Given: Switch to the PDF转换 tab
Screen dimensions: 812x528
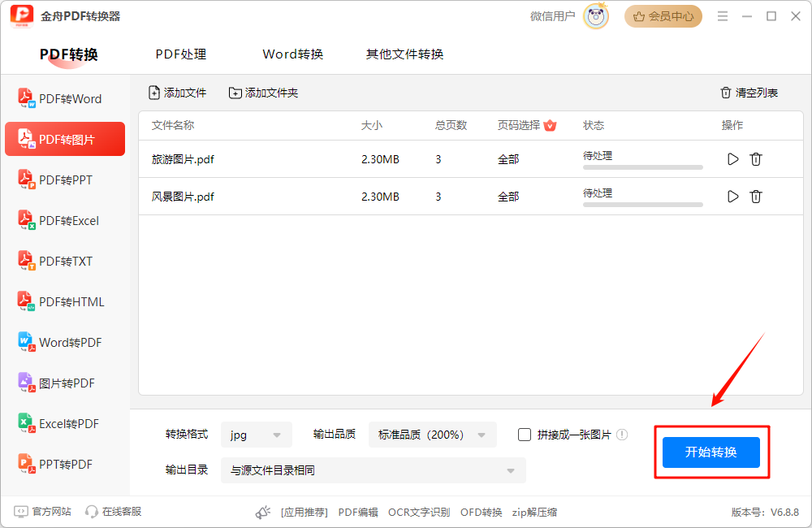Looking at the screenshot, I should [x=68, y=54].
